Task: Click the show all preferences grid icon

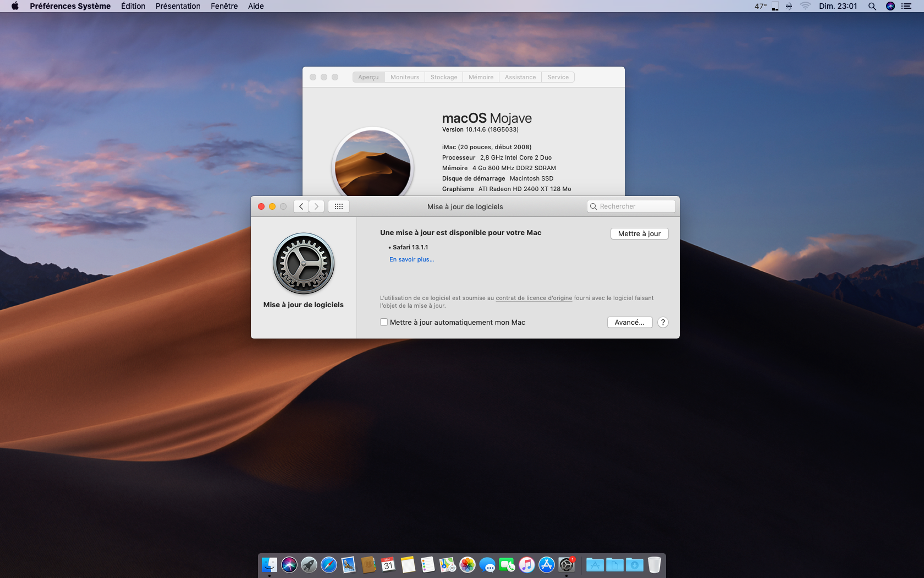Action: 339,206
